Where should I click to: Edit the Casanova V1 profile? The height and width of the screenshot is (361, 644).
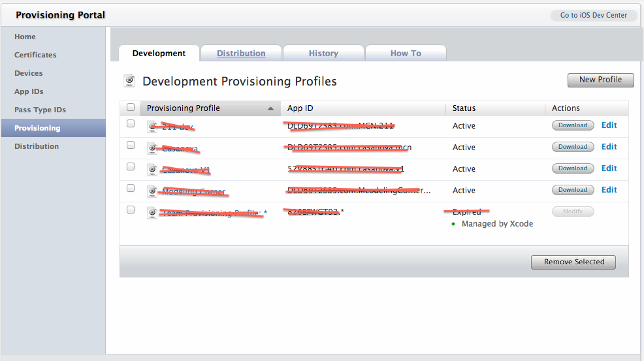(609, 168)
